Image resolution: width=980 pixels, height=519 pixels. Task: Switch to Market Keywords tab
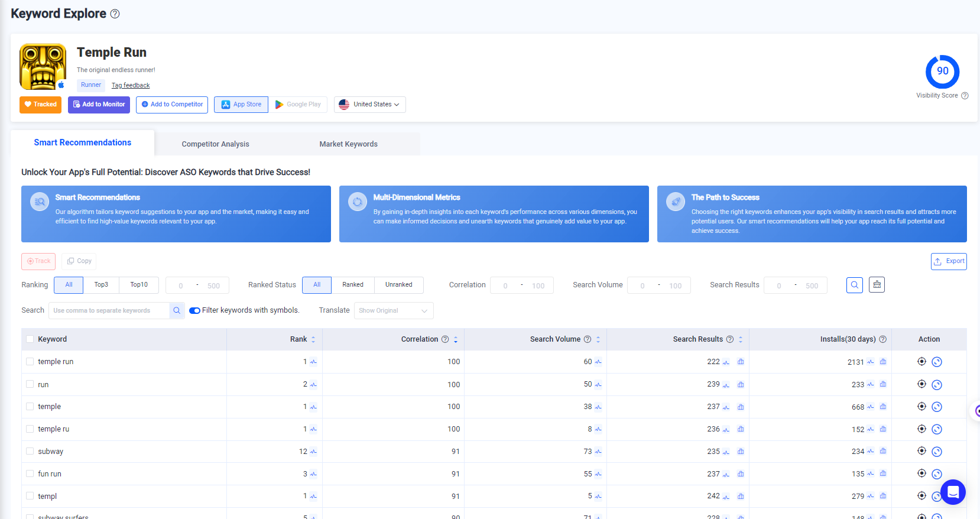349,144
